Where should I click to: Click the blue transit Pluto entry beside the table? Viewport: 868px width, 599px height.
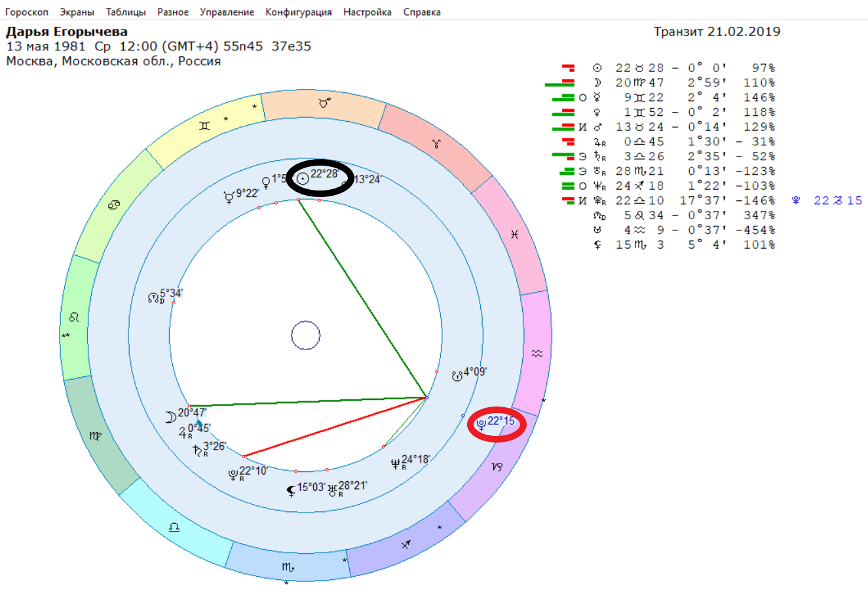coord(827,200)
